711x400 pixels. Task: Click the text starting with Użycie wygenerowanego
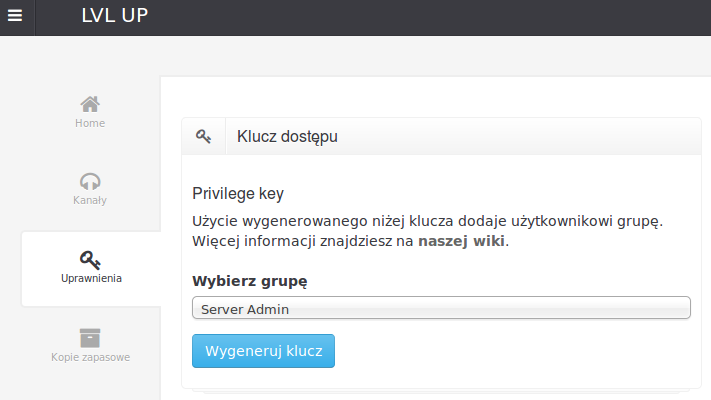pyautogui.click(x=400, y=219)
